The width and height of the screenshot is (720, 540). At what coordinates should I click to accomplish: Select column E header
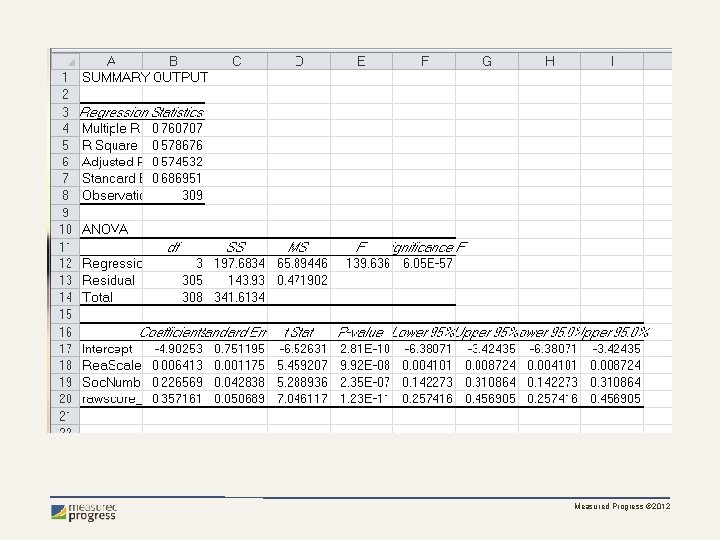(361, 61)
